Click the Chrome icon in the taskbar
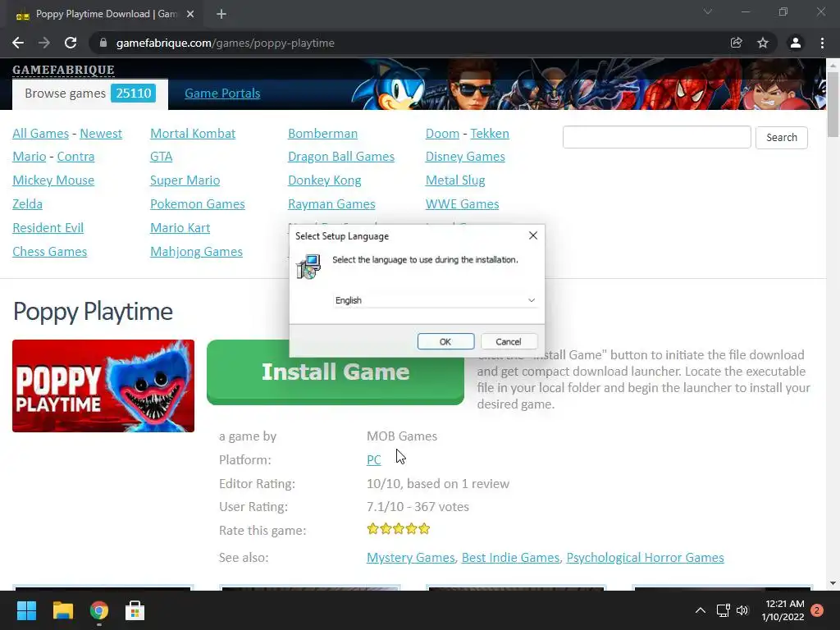Viewport: 840px width, 630px height. (99, 610)
